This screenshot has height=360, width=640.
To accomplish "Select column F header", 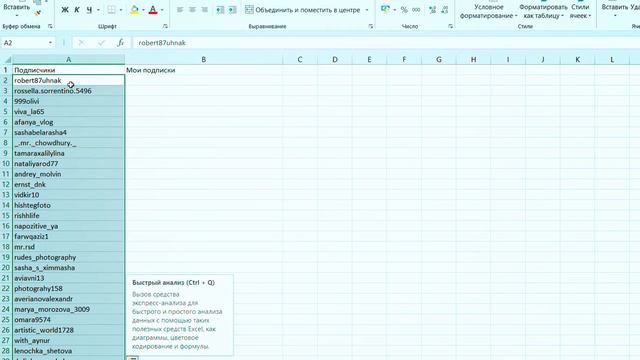I will point(404,60).
